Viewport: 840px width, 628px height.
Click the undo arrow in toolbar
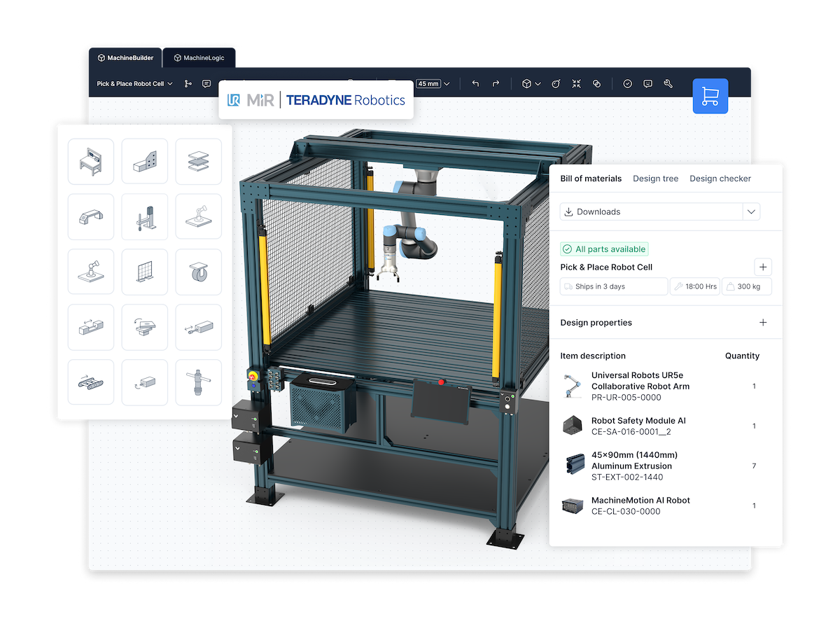[x=475, y=84]
